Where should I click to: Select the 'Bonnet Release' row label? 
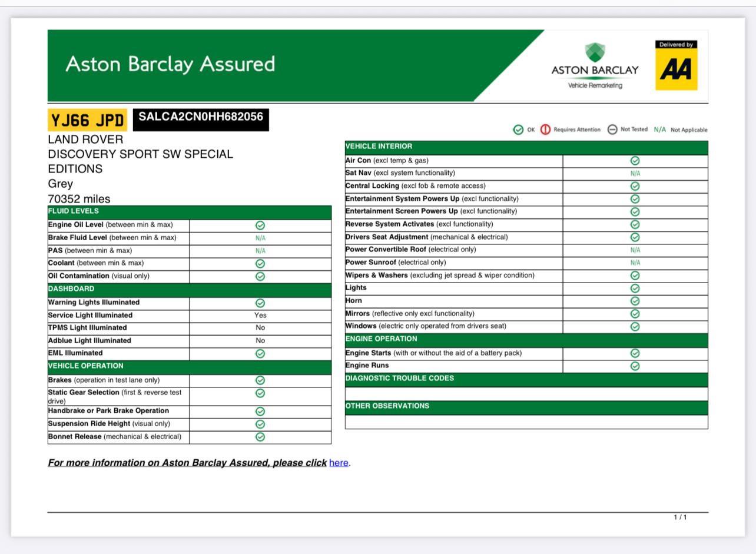click(x=75, y=437)
